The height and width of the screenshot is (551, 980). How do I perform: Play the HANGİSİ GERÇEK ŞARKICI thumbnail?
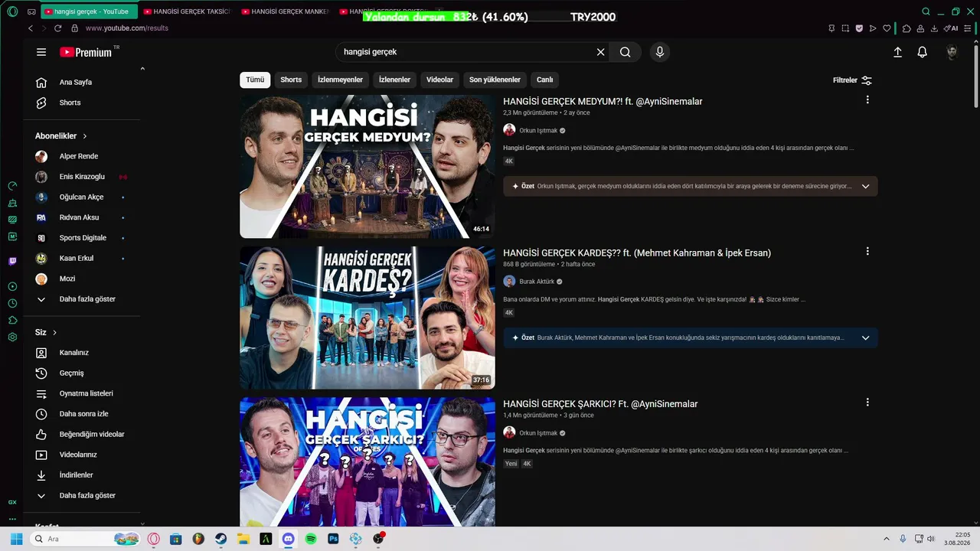367,461
